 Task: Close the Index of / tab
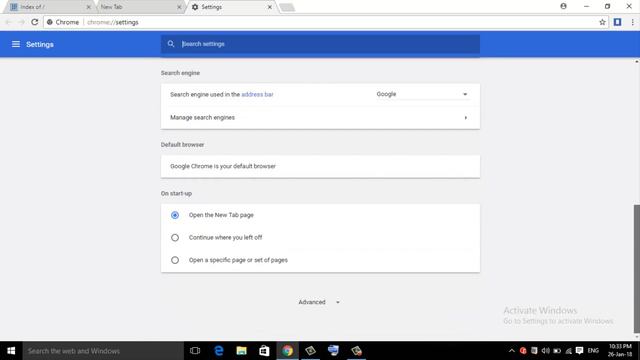point(89,7)
